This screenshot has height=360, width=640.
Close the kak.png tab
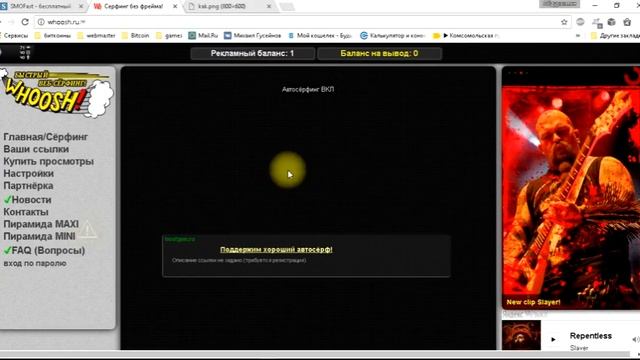click(x=269, y=7)
